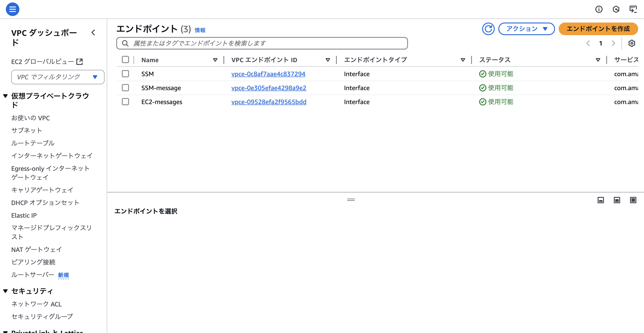Open the AWS CloudShell icon in top bar

coord(633,9)
